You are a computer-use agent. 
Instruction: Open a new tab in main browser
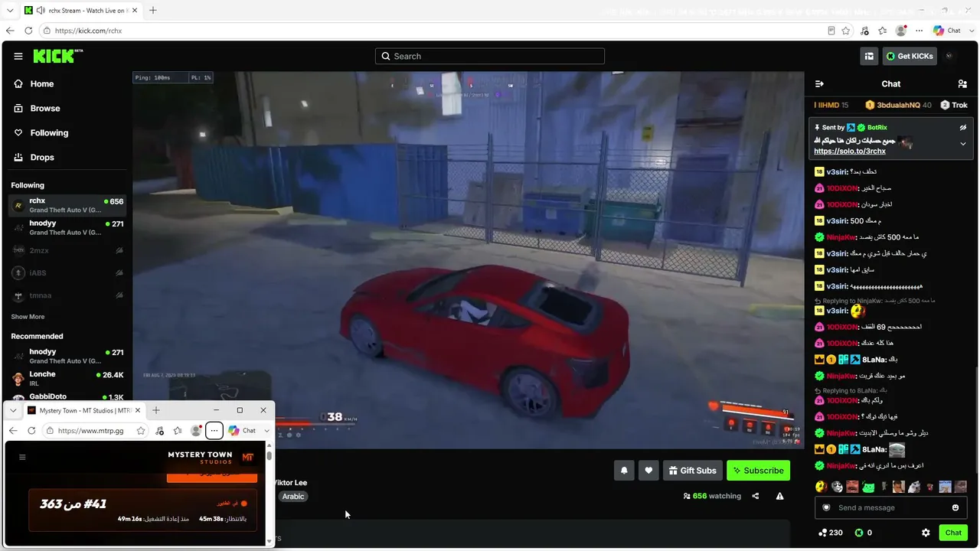[153, 11]
